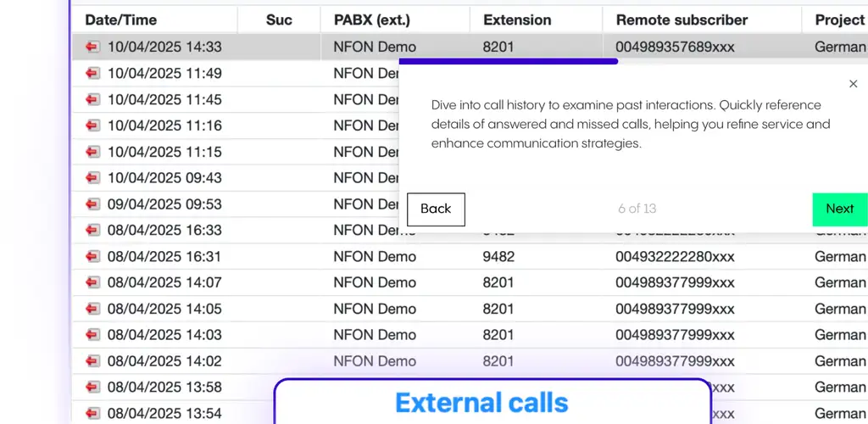Screen dimensions: 868x424
Task: Click call icon beside 10/04/2025 11:45
Action: [x=92, y=100]
